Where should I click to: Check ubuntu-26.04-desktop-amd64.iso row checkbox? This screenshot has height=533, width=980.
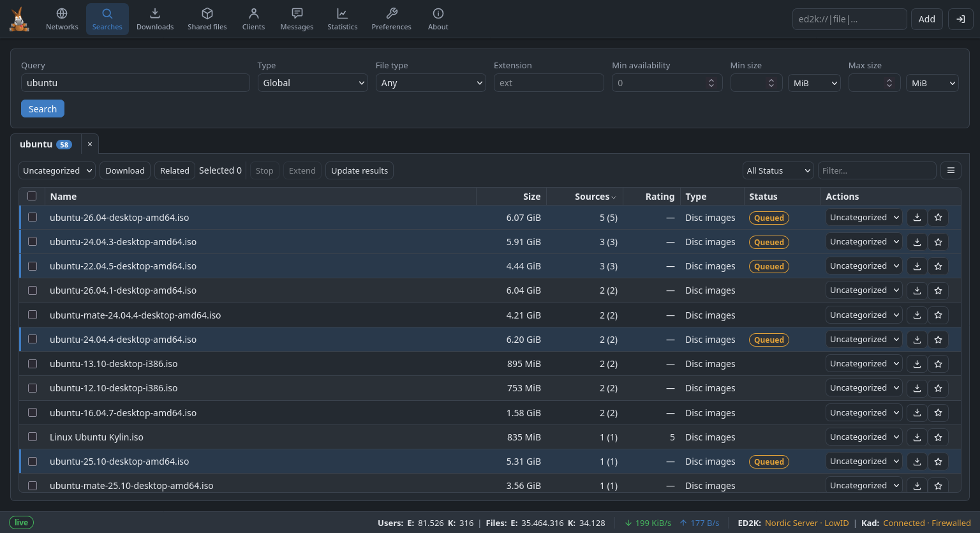point(33,217)
